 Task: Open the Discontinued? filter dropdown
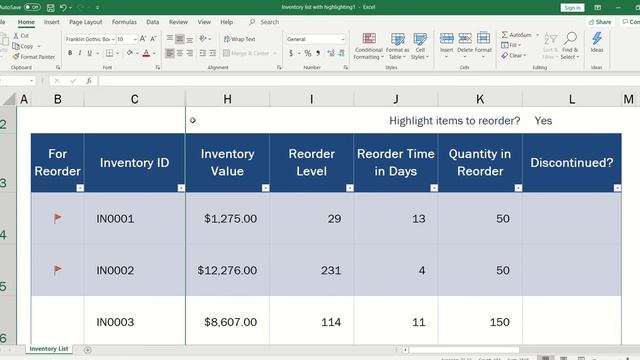(x=617, y=188)
